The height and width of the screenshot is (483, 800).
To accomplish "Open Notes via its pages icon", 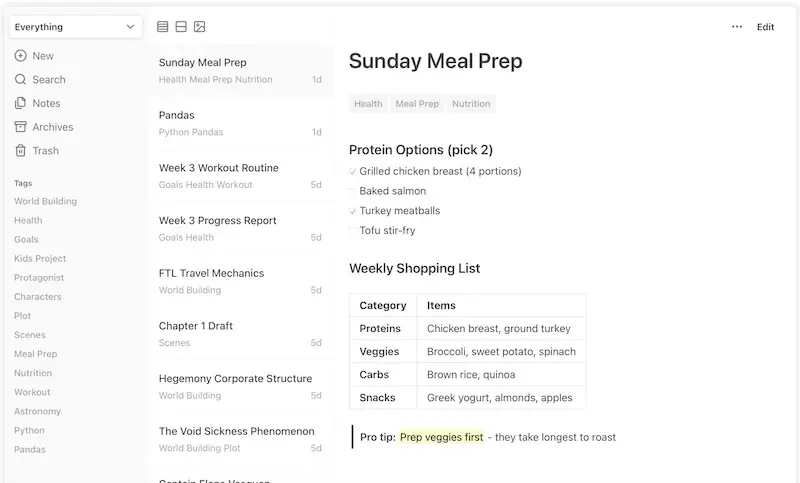I will (20, 103).
